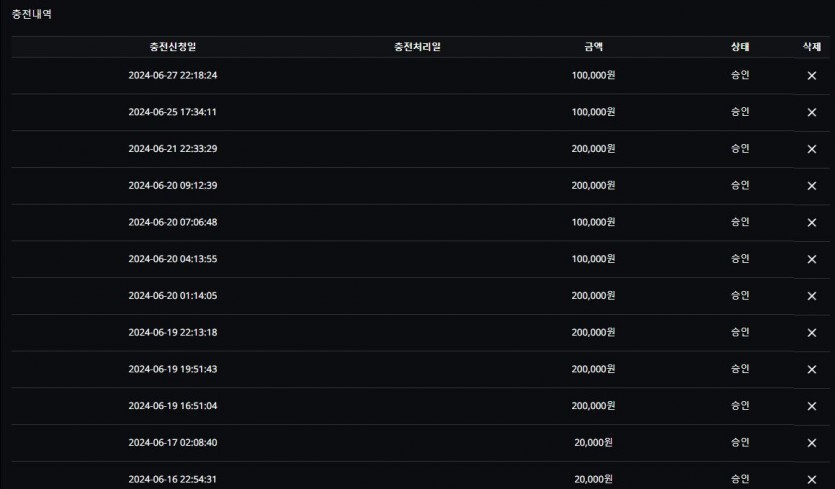835x489 pixels.
Task: Delete the 2024-06-19 22:13:18 entry
Action: [x=812, y=333]
